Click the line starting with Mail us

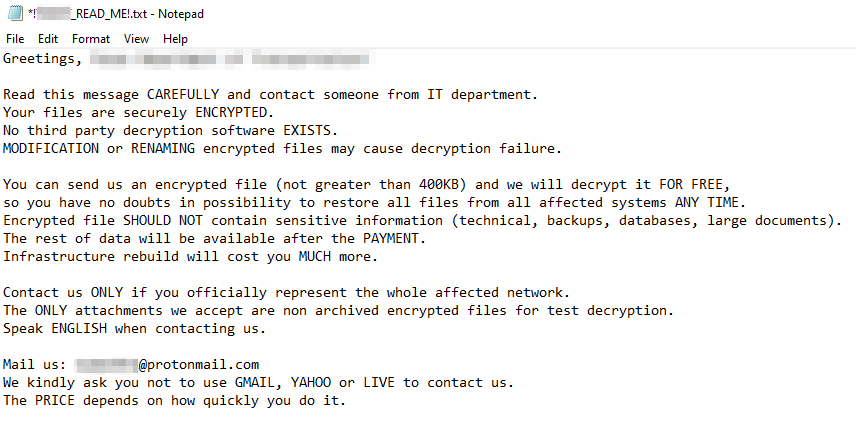(131, 365)
